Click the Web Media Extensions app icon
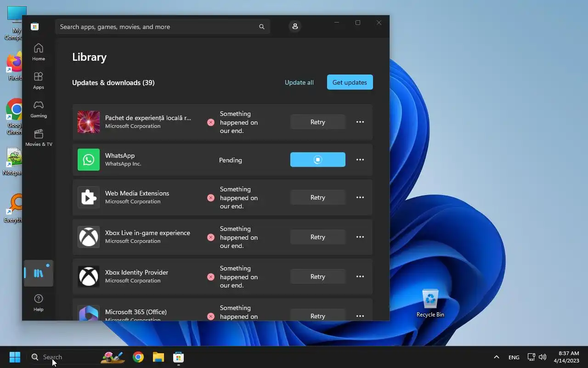 (x=89, y=197)
